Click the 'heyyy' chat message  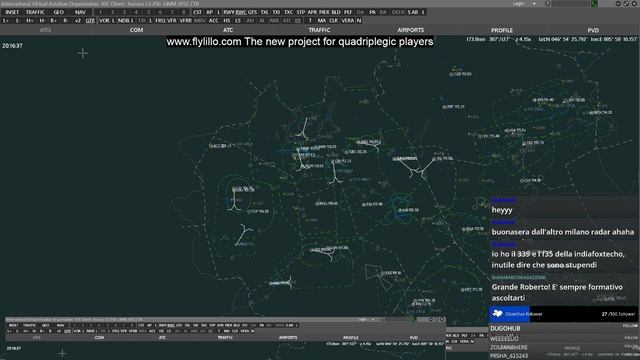tap(502, 210)
